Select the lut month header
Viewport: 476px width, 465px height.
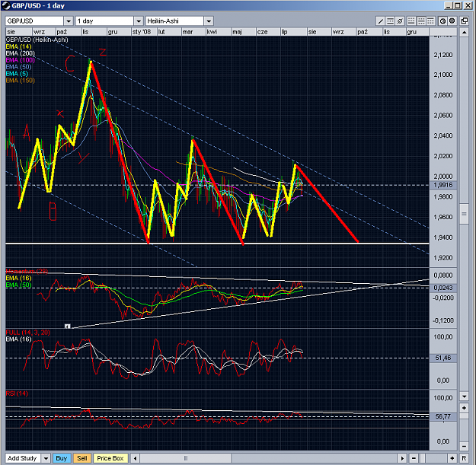(x=169, y=32)
